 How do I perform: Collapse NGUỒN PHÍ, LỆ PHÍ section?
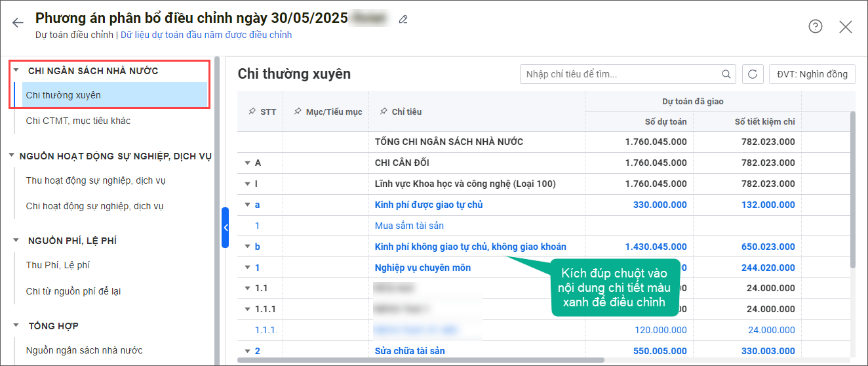coord(16,241)
